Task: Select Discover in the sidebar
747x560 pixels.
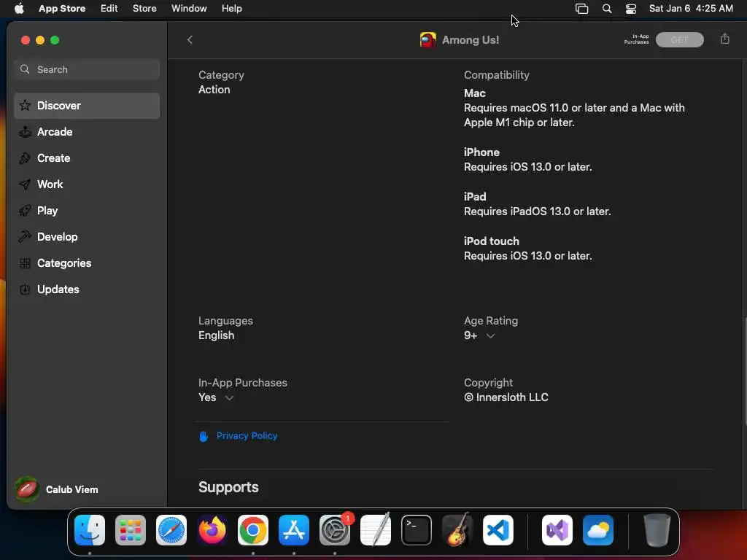Action: pos(87,106)
